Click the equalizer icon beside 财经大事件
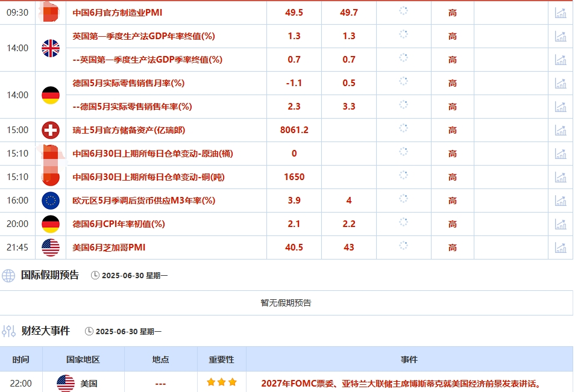 tap(8, 330)
